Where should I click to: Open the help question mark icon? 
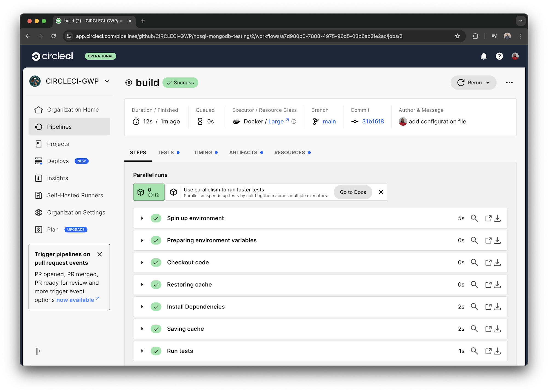point(499,56)
